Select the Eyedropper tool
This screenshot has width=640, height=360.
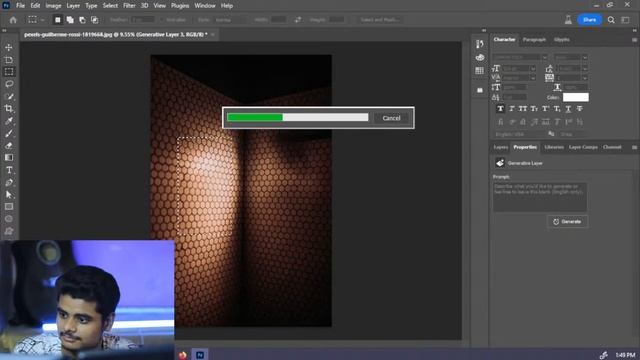click(x=9, y=121)
